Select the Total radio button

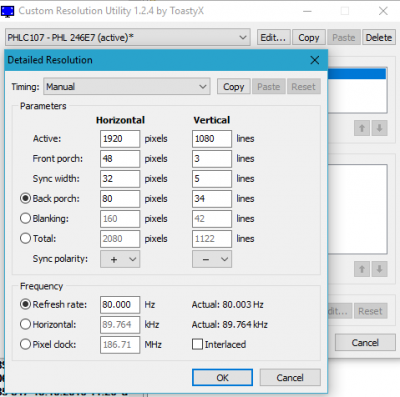pos(25,238)
